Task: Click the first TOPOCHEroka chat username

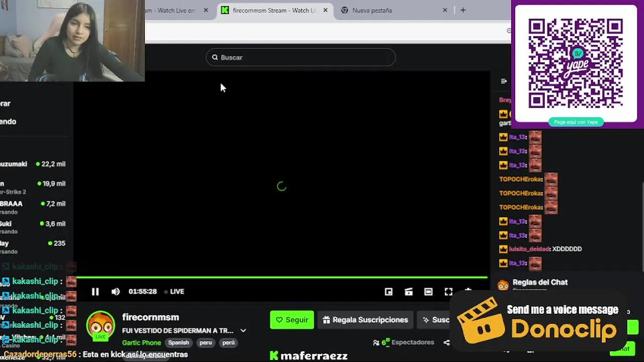Action: pyautogui.click(x=520, y=179)
